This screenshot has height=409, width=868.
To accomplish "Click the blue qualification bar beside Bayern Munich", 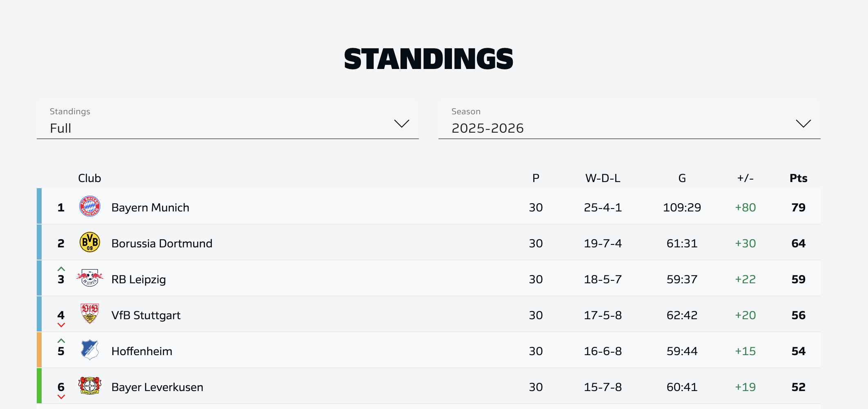I will coord(39,206).
